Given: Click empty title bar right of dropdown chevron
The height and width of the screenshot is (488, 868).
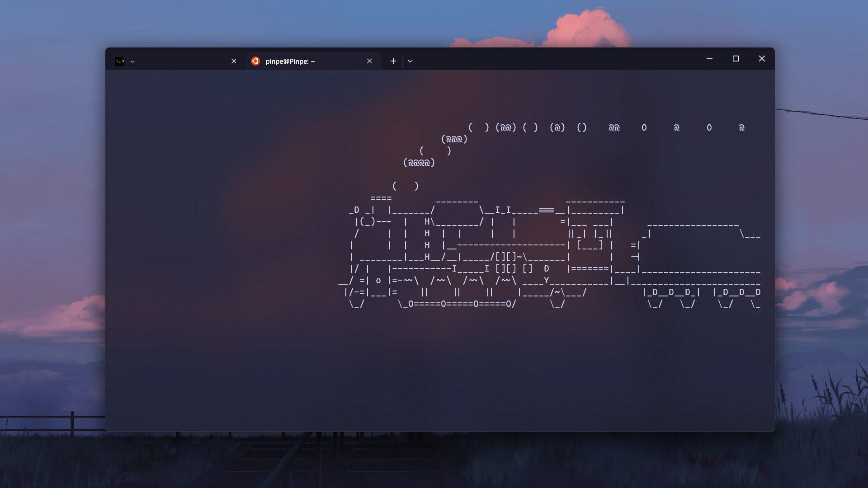Looking at the screenshot, I should click(542, 59).
